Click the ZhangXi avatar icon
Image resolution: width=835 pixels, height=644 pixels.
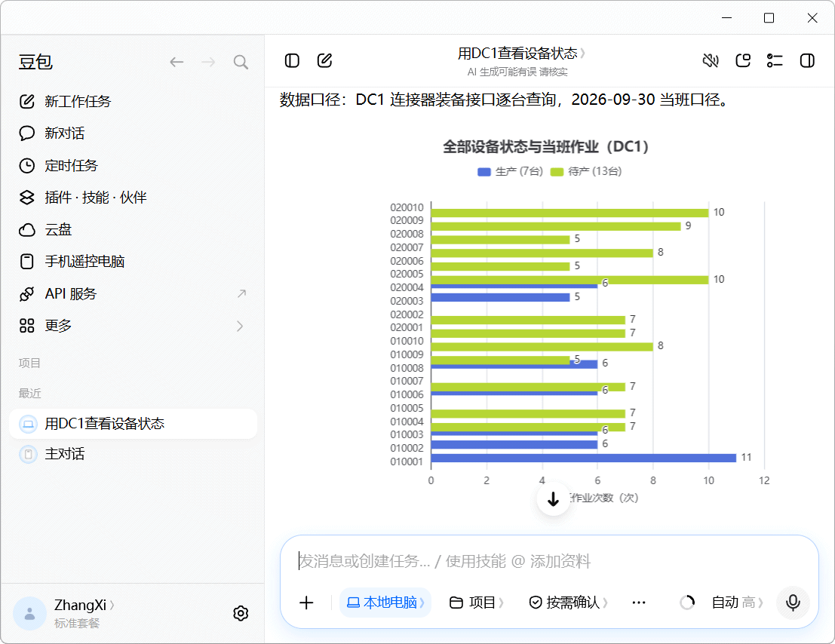pos(30,613)
